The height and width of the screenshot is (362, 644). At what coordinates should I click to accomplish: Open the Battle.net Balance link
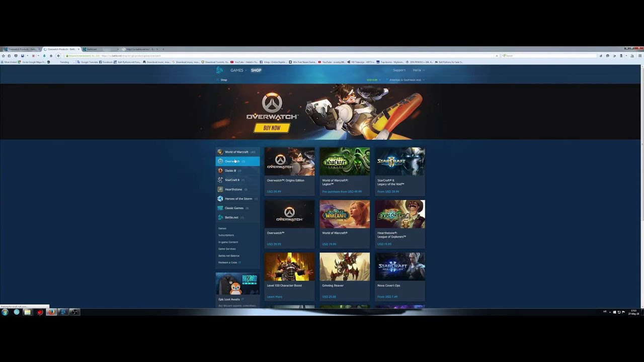coord(229,255)
